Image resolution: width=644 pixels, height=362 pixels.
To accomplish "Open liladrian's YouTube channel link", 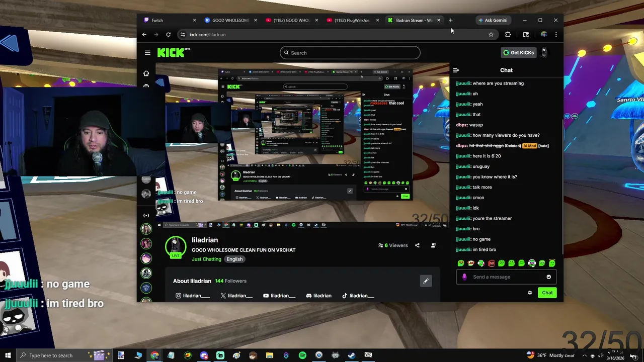I will [x=279, y=296].
